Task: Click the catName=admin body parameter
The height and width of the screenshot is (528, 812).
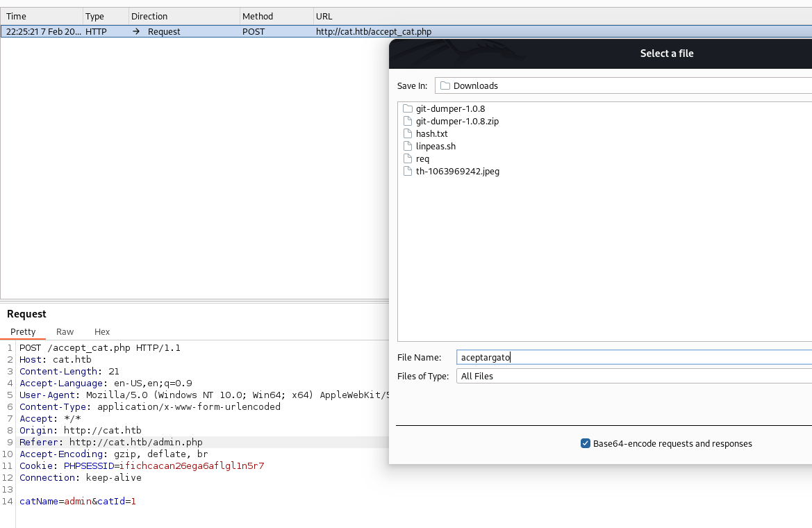Action: coord(56,501)
